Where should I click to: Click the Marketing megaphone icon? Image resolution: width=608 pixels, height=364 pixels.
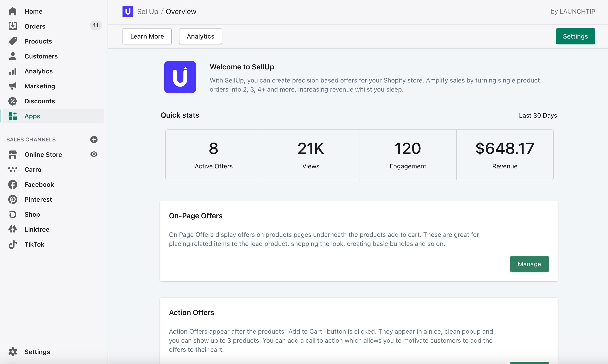click(x=12, y=86)
